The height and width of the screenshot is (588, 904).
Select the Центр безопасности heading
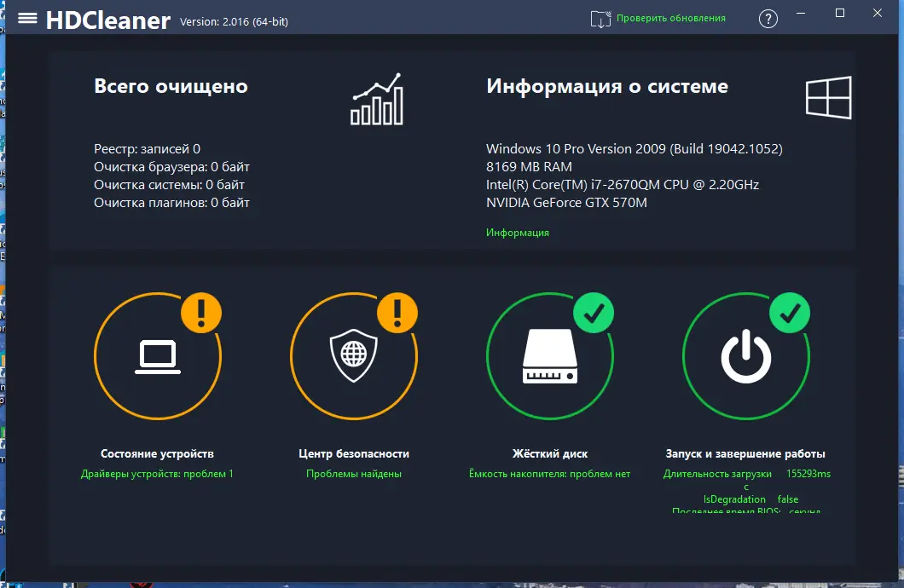[x=354, y=454]
